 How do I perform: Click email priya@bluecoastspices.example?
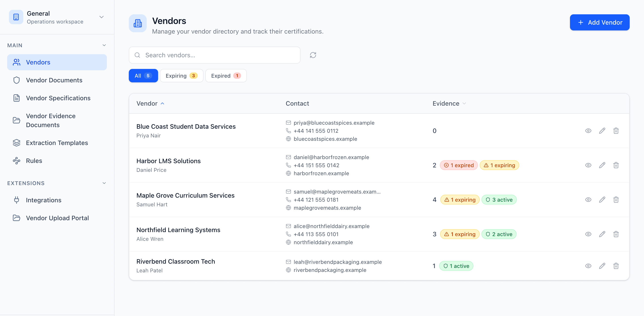[x=334, y=123]
